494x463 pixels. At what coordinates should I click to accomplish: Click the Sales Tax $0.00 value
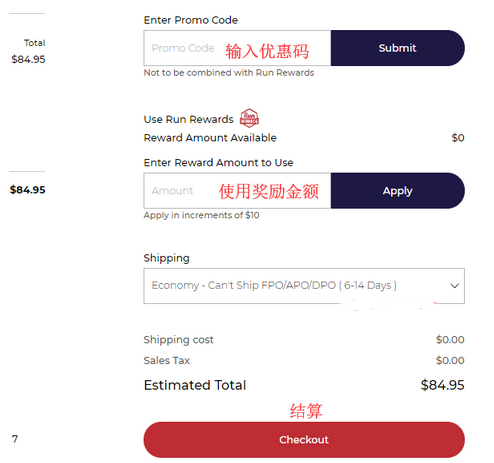click(x=450, y=360)
